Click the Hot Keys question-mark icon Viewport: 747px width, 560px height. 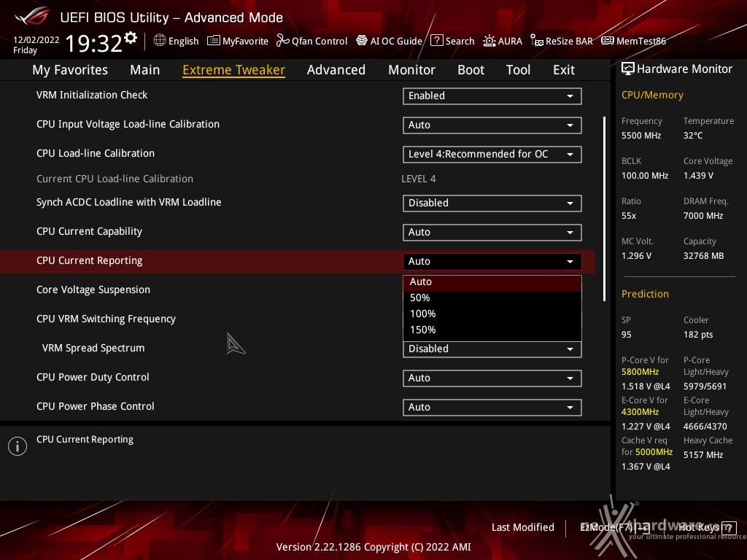pos(729,528)
